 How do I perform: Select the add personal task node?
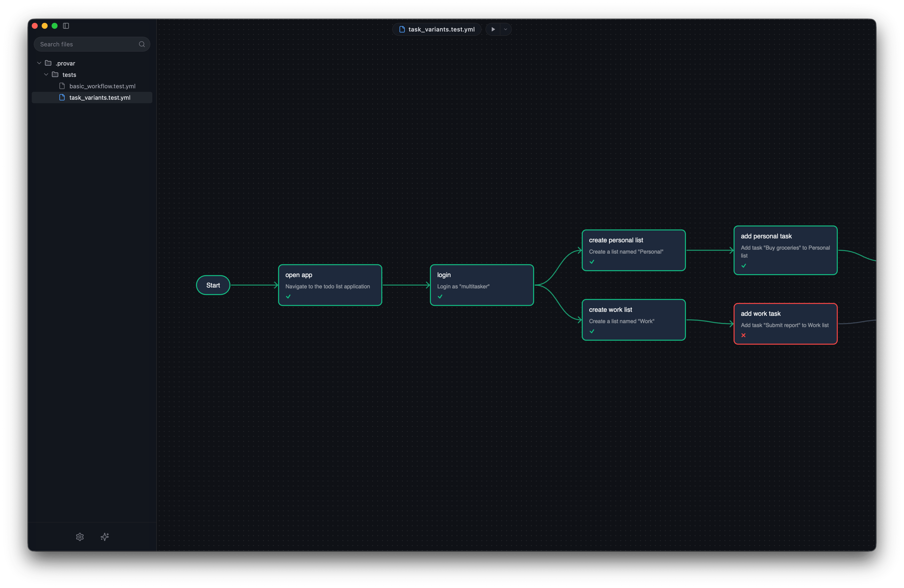(x=785, y=250)
